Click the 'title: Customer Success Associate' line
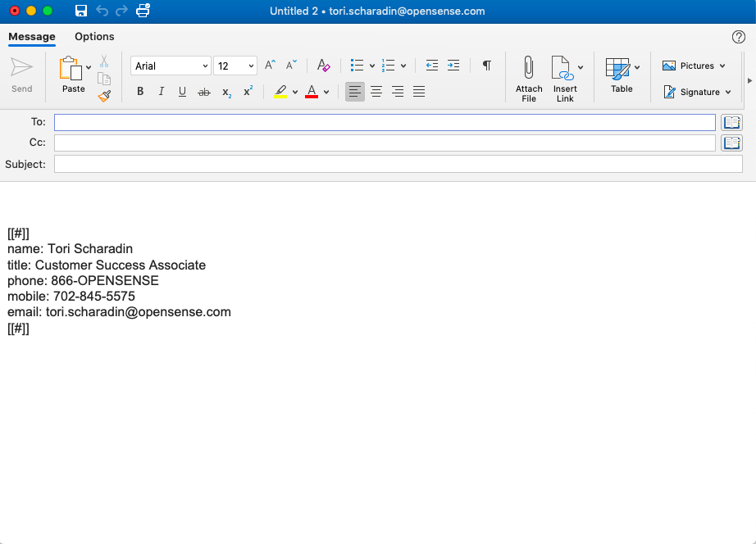756x544 pixels. 107,265
